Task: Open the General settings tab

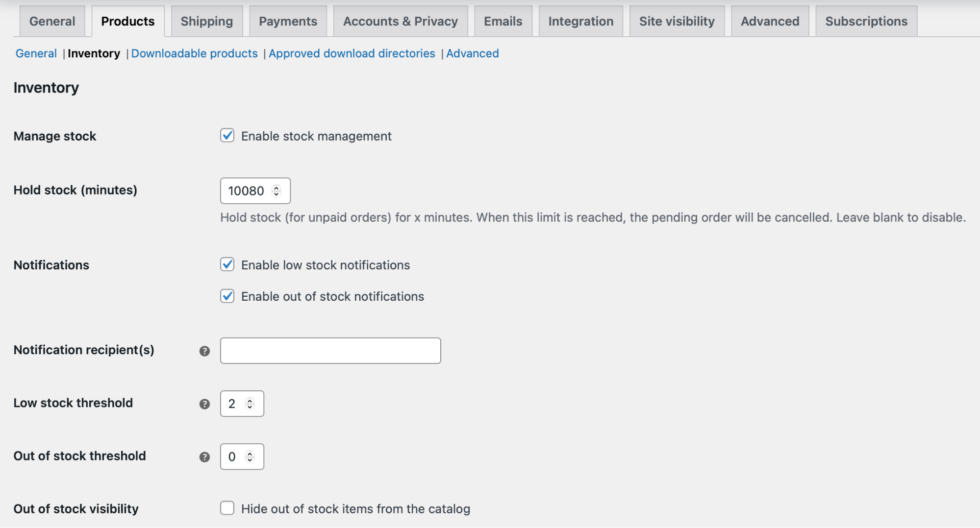Action: (52, 21)
